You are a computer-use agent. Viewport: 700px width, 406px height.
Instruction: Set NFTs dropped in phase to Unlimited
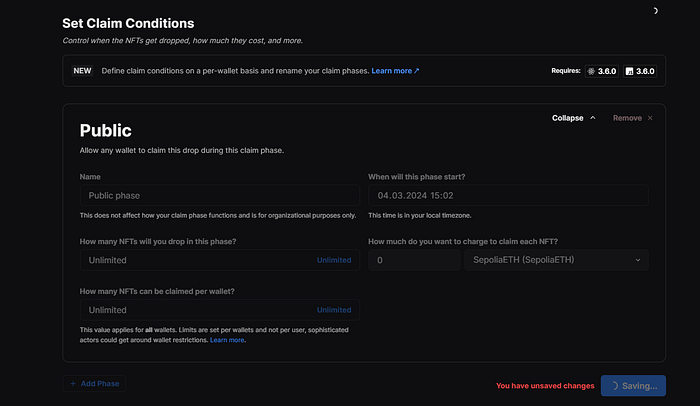(334, 260)
